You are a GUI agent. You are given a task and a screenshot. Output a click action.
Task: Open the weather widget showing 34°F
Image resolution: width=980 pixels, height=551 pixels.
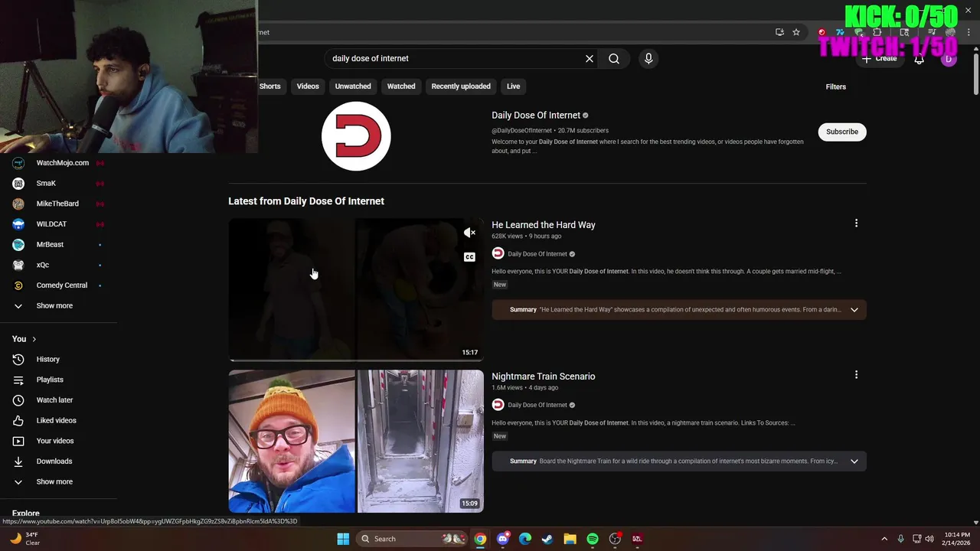click(24, 539)
